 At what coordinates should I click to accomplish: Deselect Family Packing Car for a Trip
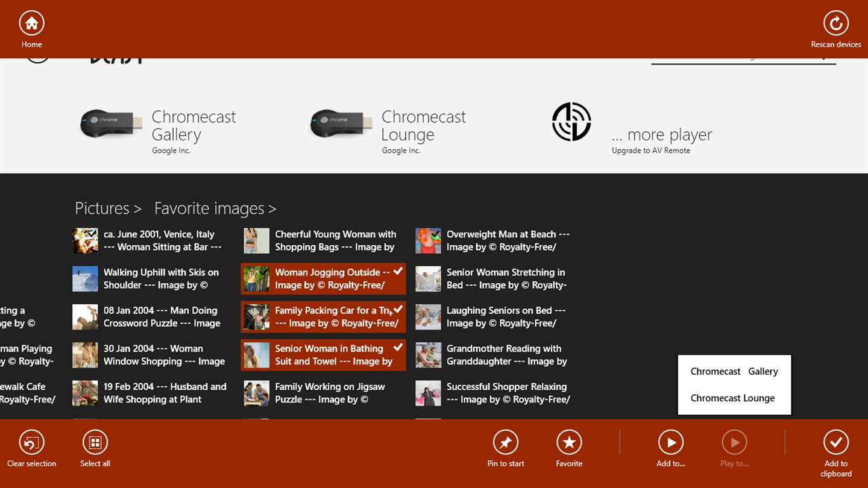323,317
